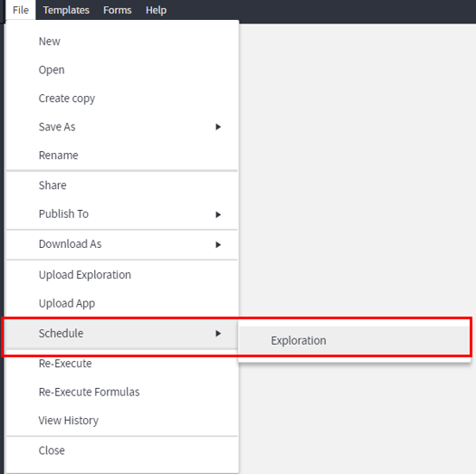Image resolution: width=476 pixels, height=474 pixels.
Task: Open the Forms menu
Action: point(117,10)
